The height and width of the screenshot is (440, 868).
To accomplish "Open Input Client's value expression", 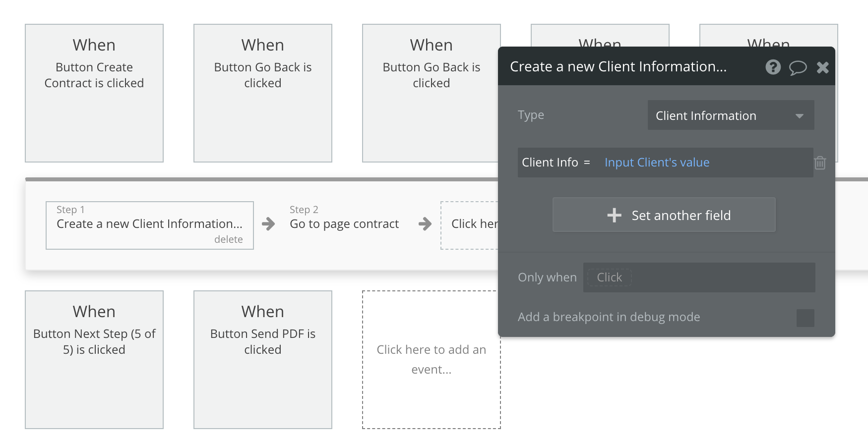I will pos(657,163).
